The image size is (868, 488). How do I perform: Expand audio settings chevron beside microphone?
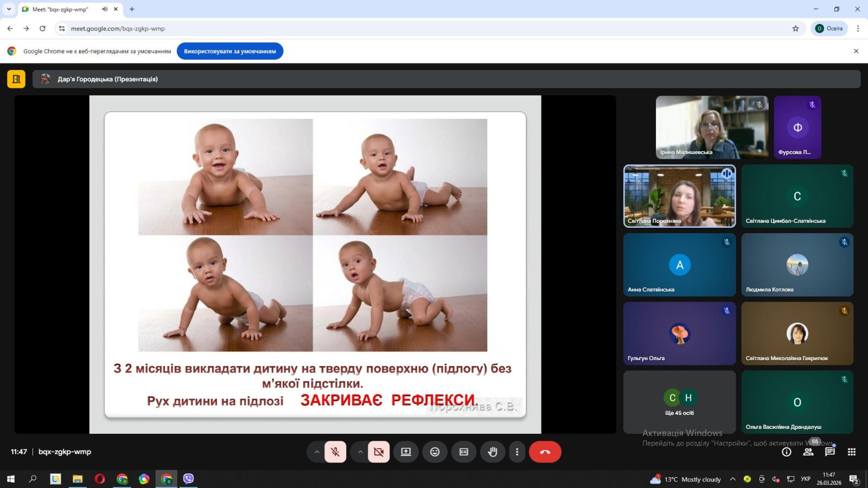click(x=316, y=452)
